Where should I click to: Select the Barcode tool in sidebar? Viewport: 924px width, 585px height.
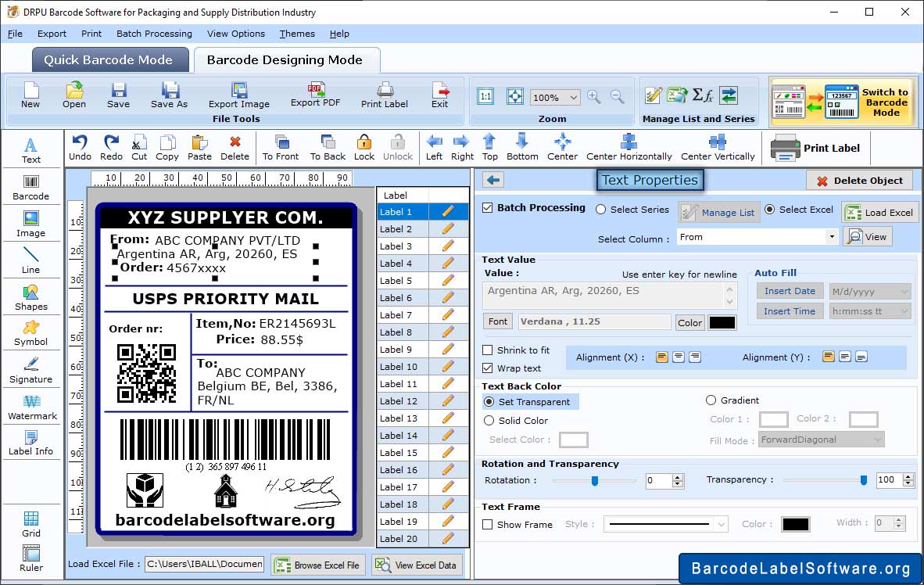point(30,188)
